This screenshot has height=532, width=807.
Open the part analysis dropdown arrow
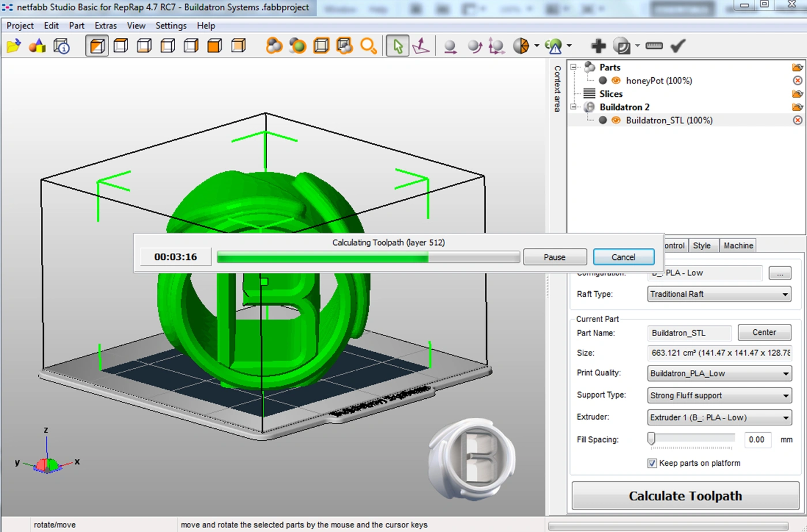(569, 46)
